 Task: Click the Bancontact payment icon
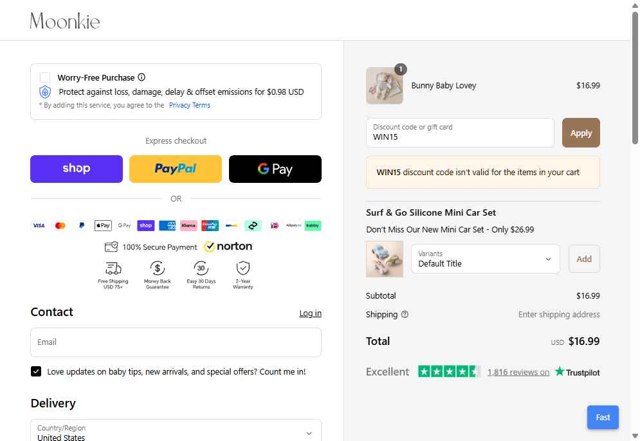231,225
